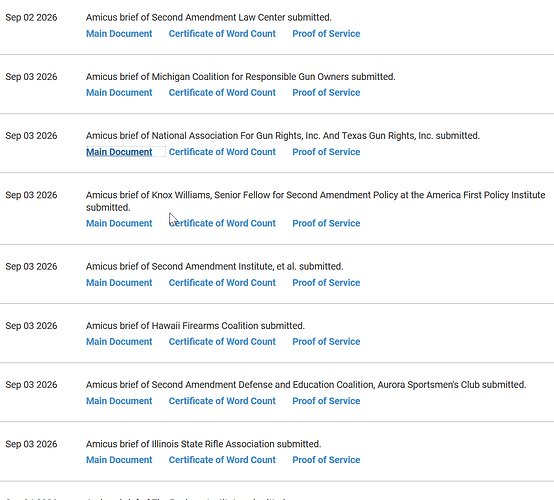Open Main Document for Michigan Coalition brief
The height and width of the screenshot is (500, 554).
click(119, 93)
